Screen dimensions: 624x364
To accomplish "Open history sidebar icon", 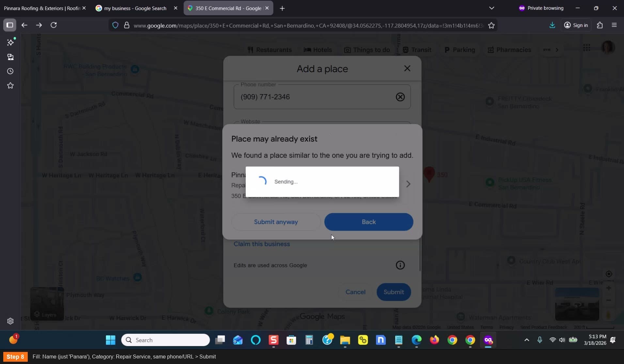I will pyautogui.click(x=10, y=71).
